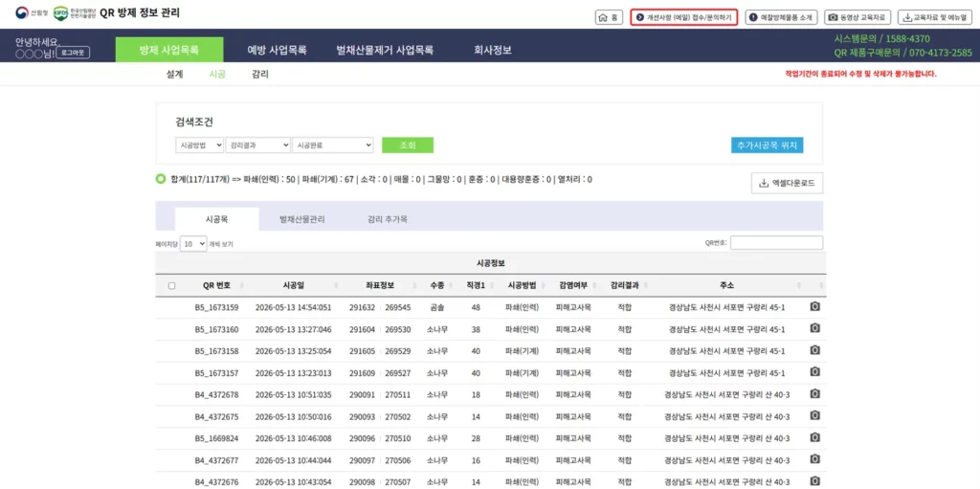Screen dimensions: 980x489
Task: Click 곰솔 species cell
Action: [436, 307]
